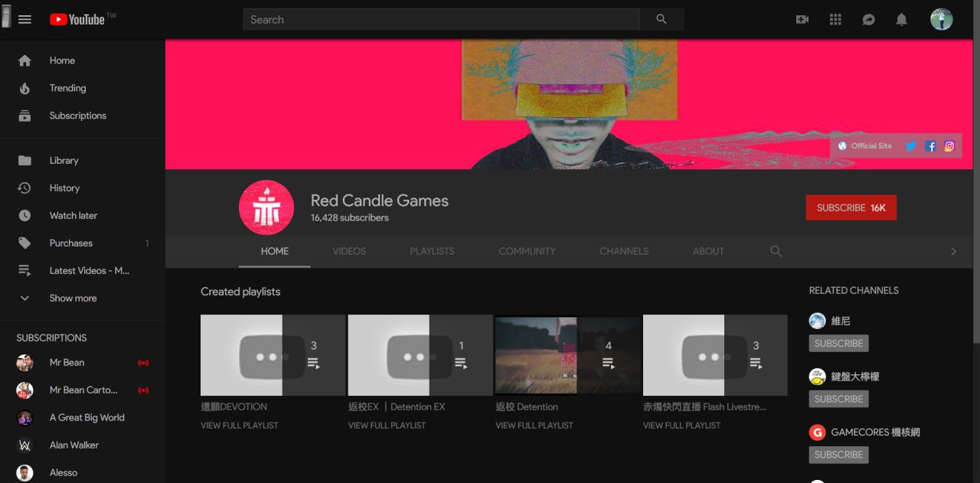View full playlist for 返校 Detention
This screenshot has height=483, width=980.
534,426
